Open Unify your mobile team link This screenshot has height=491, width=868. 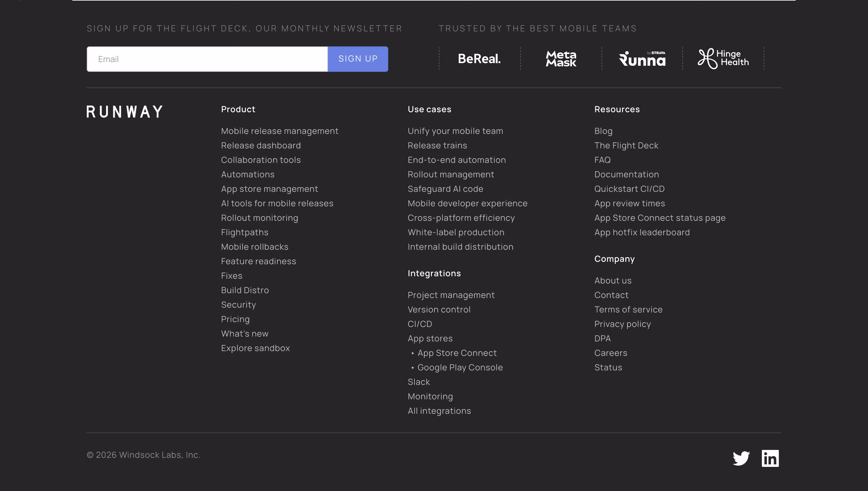click(x=455, y=131)
